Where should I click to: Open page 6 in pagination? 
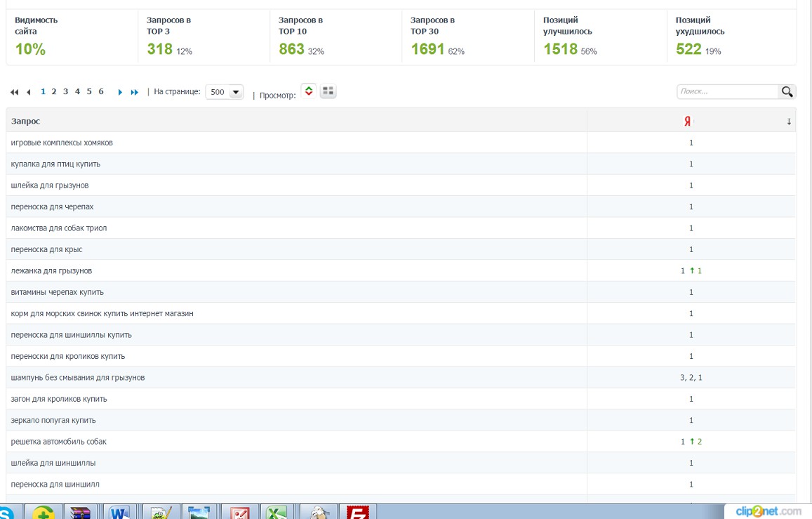pyautogui.click(x=101, y=92)
